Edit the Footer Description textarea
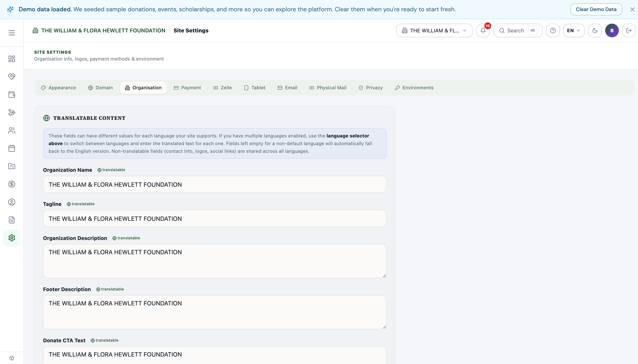The width and height of the screenshot is (638, 364). (x=215, y=312)
